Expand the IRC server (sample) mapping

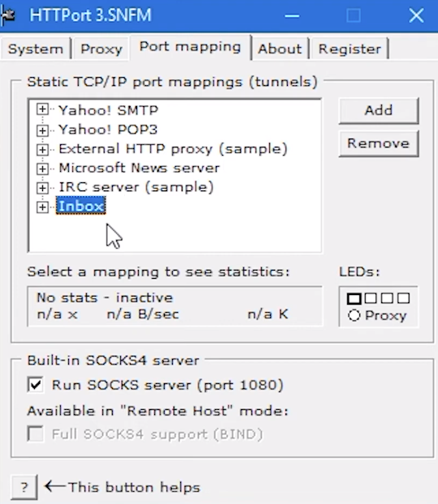pos(42,188)
